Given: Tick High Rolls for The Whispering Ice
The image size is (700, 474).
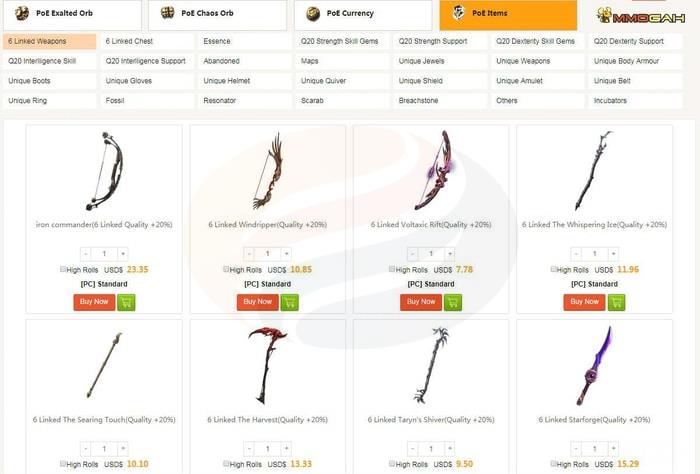Looking at the screenshot, I should pos(553,269).
